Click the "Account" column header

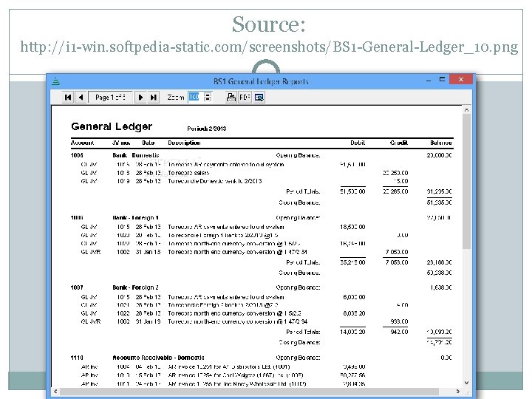pos(83,143)
